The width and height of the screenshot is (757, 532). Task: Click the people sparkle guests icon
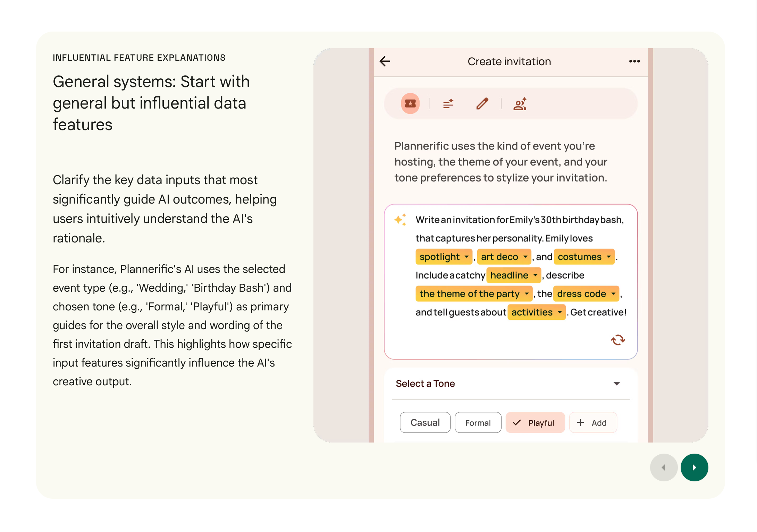click(x=520, y=103)
